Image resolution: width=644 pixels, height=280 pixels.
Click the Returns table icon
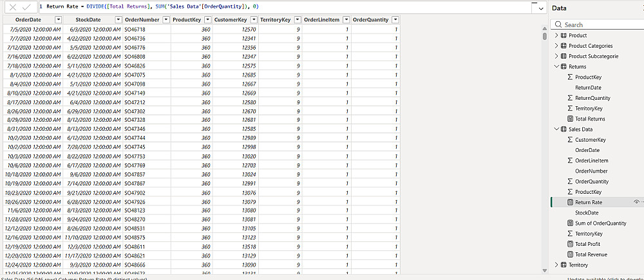click(563, 66)
